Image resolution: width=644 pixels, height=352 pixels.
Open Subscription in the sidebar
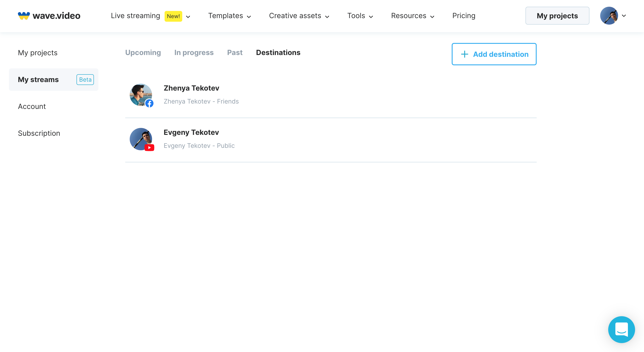click(x=39, y=133)
